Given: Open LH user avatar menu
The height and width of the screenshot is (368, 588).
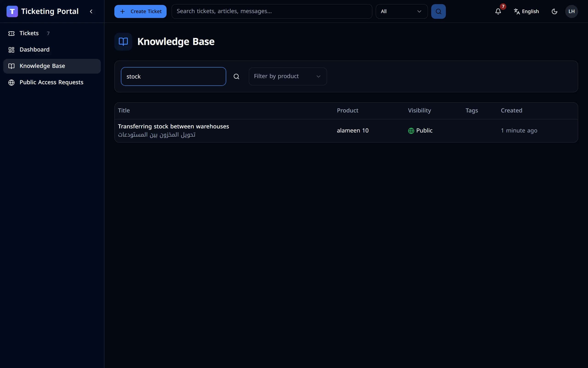Looking at the screenshot, I should [571, 11].
